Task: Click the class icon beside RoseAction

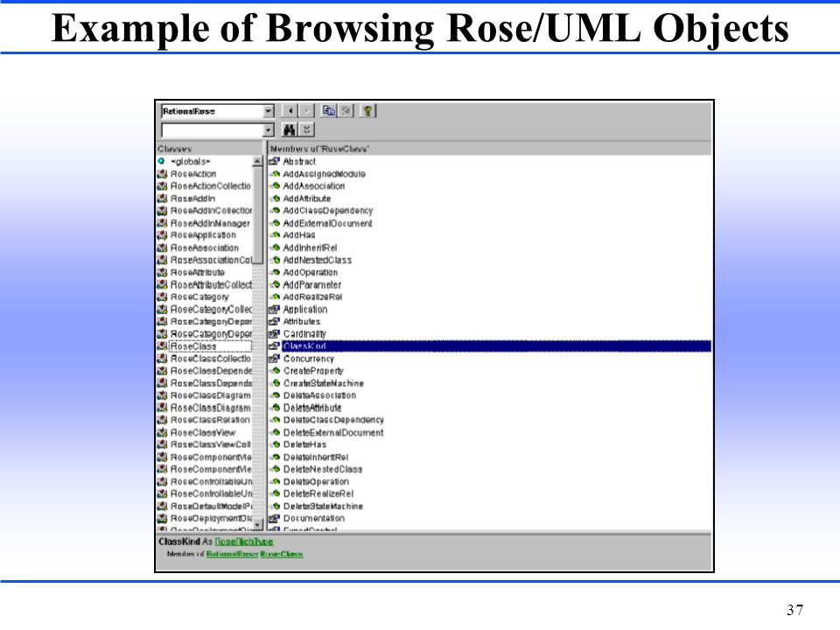Action: point(163,174)
